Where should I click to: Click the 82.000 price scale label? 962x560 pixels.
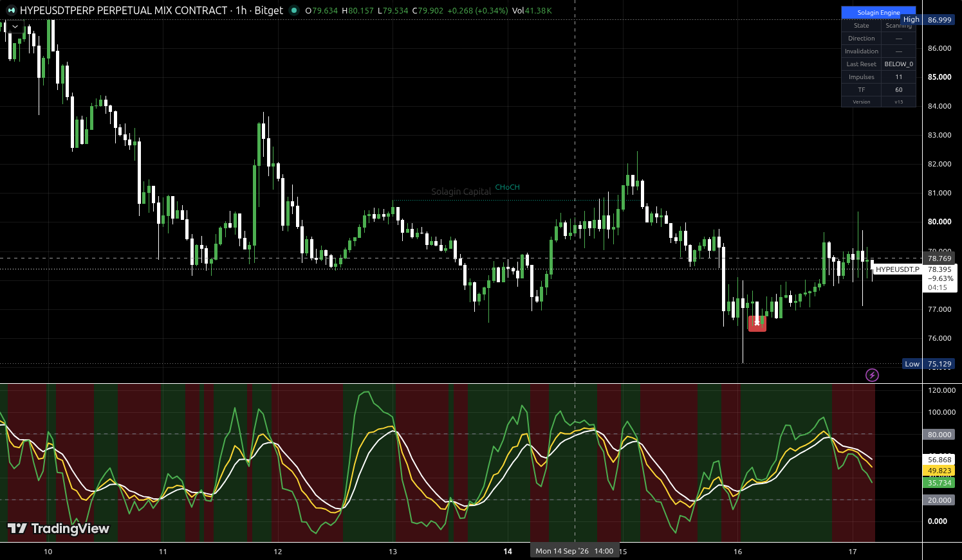click(x=939, y=164)
